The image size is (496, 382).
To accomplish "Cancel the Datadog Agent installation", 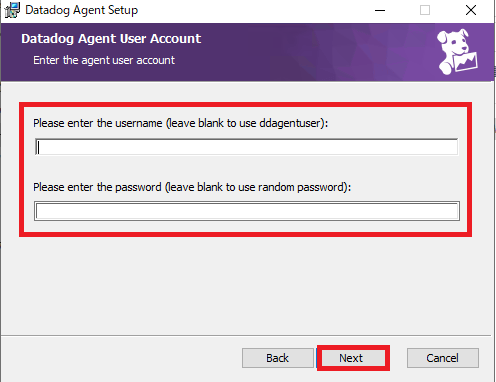I will pos(443,358).
